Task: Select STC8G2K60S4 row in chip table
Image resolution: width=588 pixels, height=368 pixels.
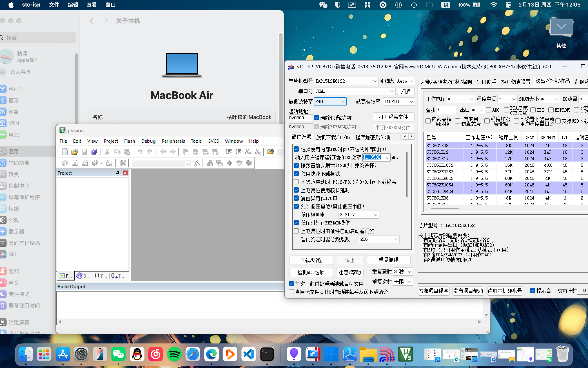Action: 507,185
